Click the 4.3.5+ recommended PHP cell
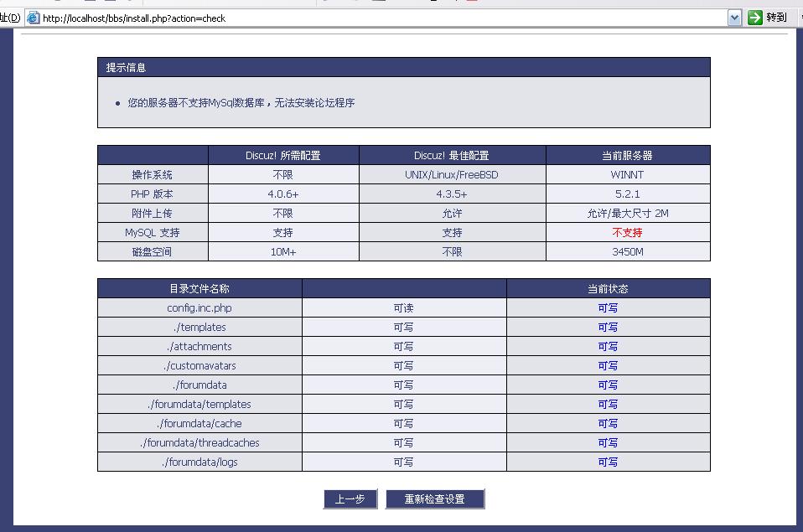803x532 pixels. click(x=452, y=194)
